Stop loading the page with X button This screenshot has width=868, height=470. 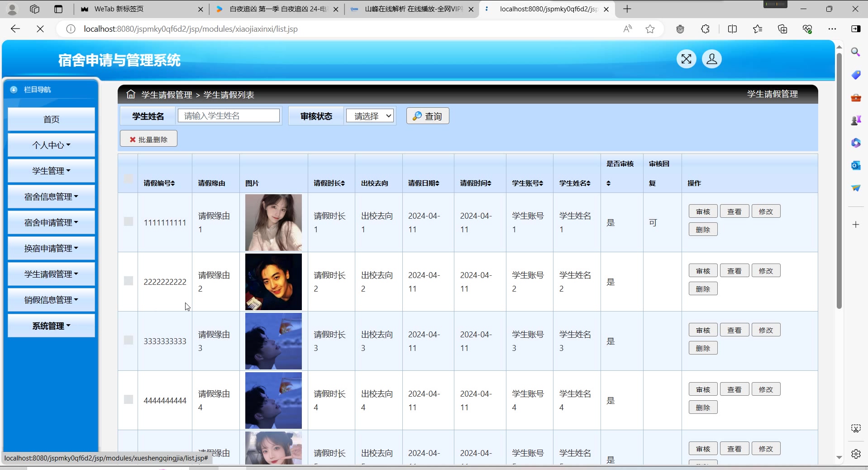click(x=40, y=29)
